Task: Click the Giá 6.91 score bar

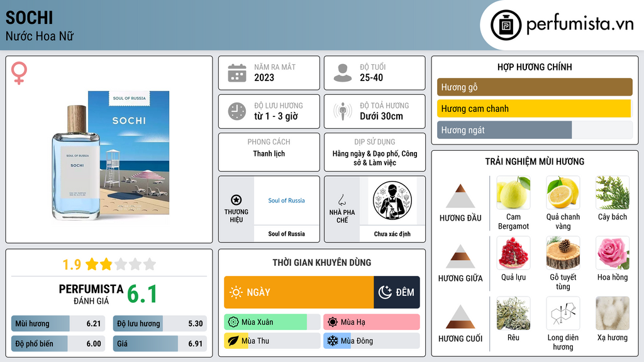Action: pyautogui.click(x=160, y=344)
